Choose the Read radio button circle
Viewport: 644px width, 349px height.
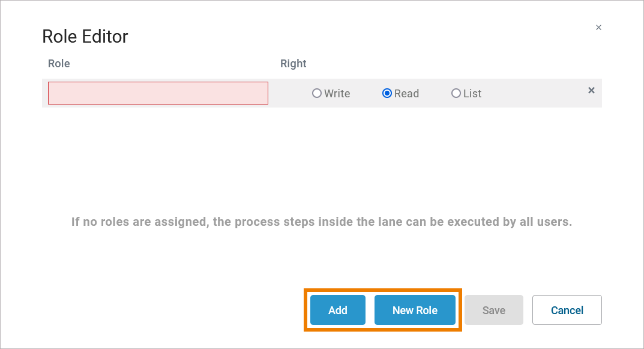pos(387,93)
